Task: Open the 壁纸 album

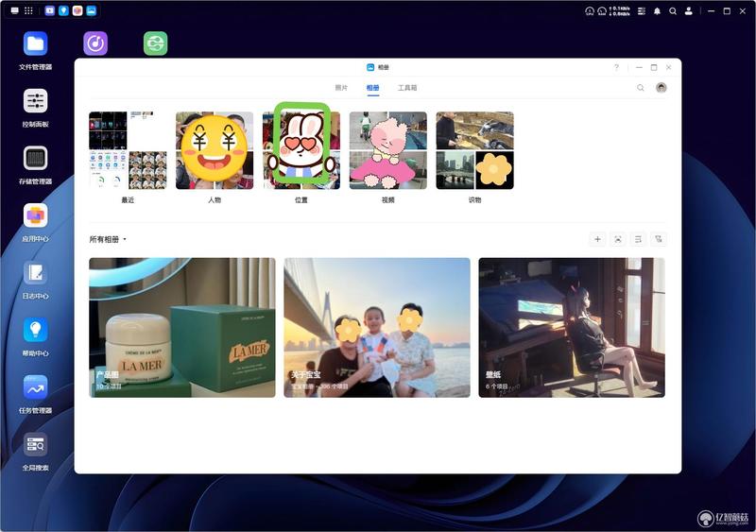Action: tap(572, 328)
